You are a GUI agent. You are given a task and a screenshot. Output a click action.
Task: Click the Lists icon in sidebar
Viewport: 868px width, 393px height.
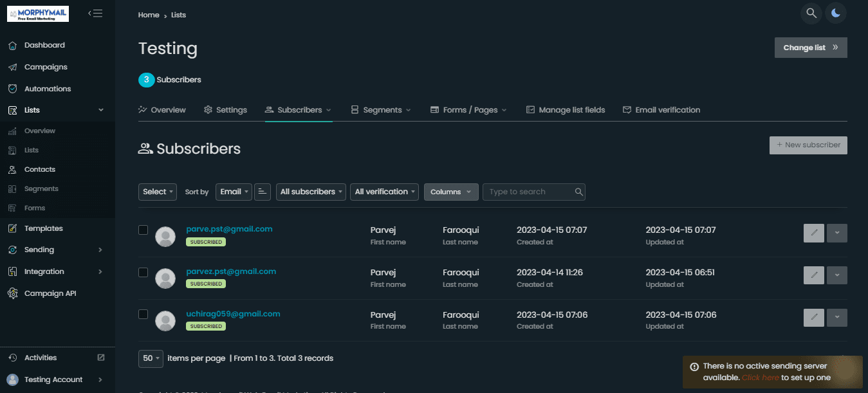point(12,111)
